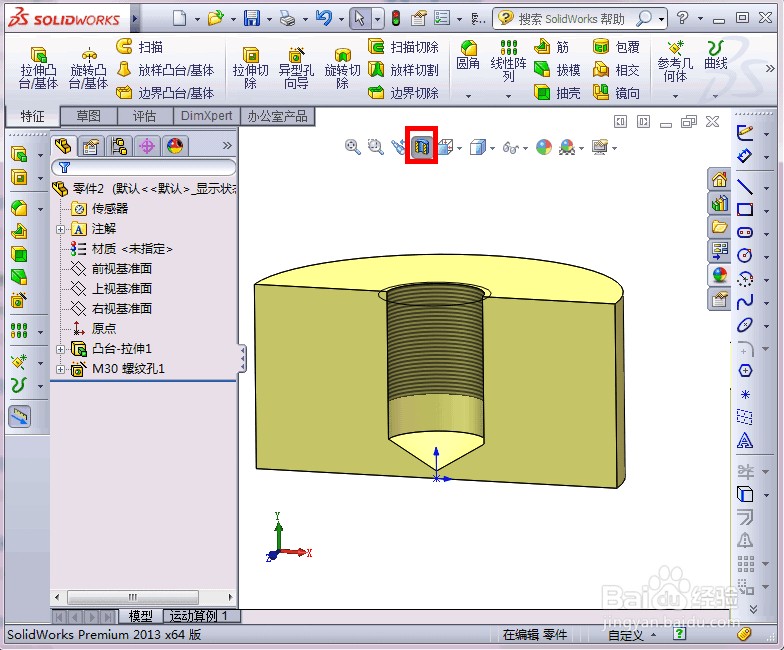
Task: Select the 筋 rib tool
Action: (552, 46)
